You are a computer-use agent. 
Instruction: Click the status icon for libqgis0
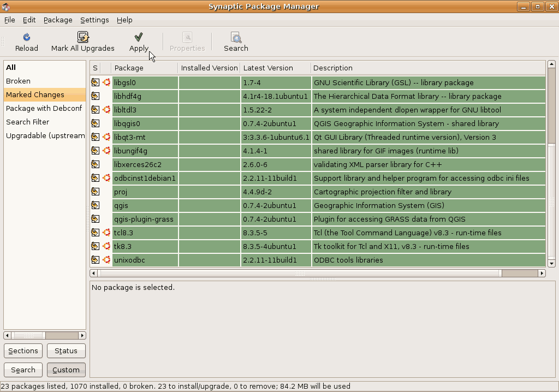[x=95, y=123]
